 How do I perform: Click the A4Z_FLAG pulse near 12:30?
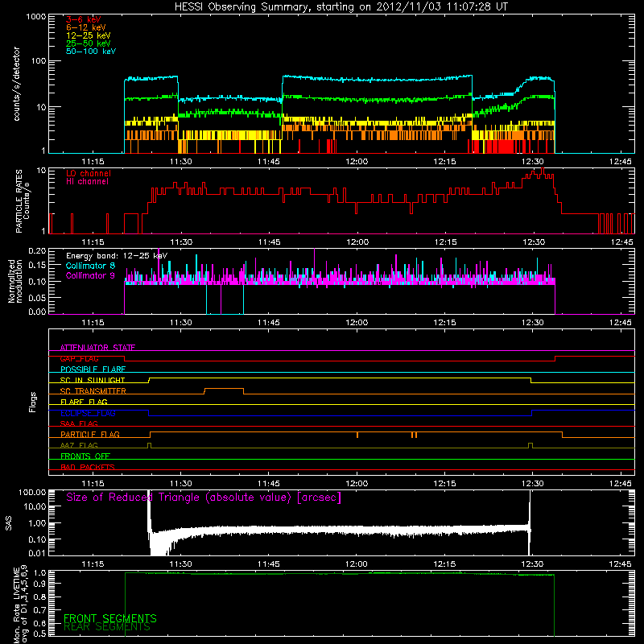coord(530,445)
